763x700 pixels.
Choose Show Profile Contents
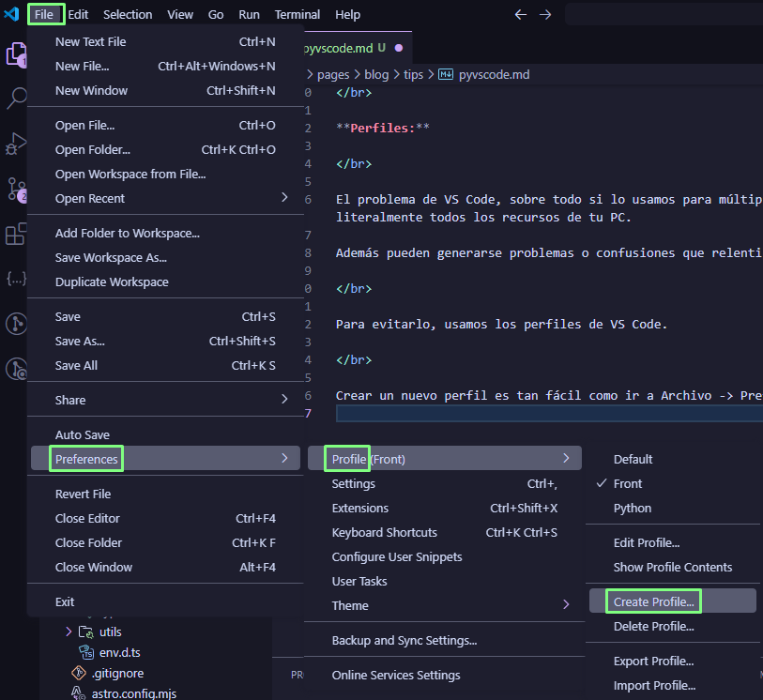point(673,567)
